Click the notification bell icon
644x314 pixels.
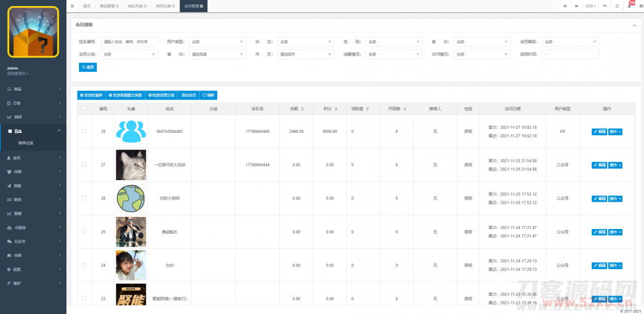pos(629,6)
